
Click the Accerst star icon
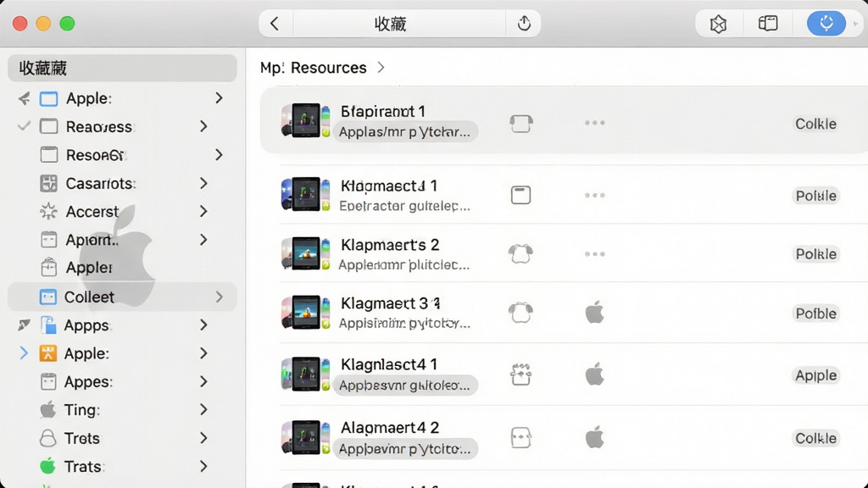(x=48, y=211)
